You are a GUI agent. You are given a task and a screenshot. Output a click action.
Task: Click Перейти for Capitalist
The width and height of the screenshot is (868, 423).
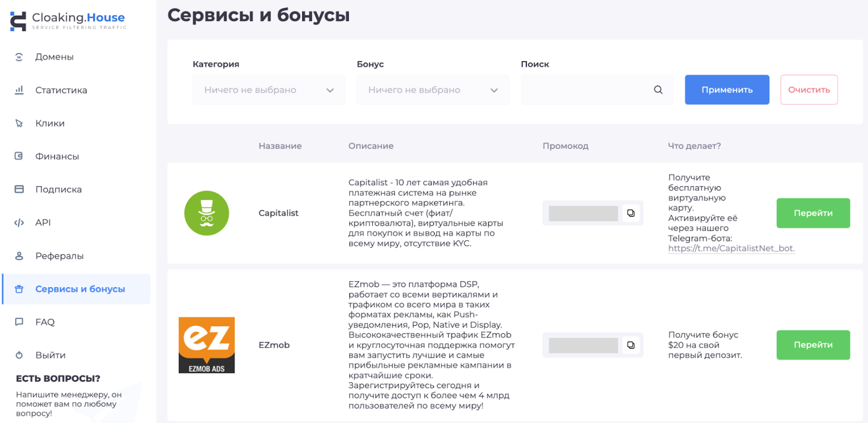(813, 213)
